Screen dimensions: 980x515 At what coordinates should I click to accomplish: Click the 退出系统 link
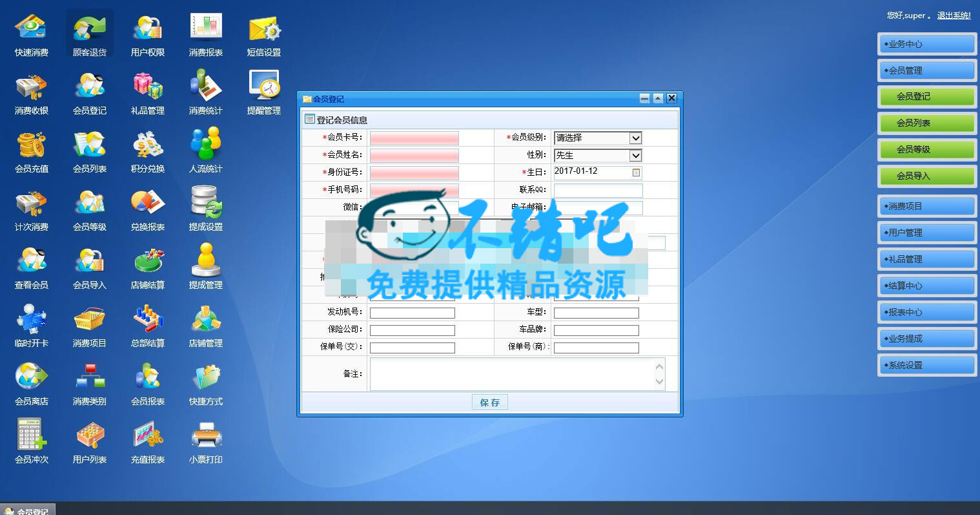(x=954, y=16)
